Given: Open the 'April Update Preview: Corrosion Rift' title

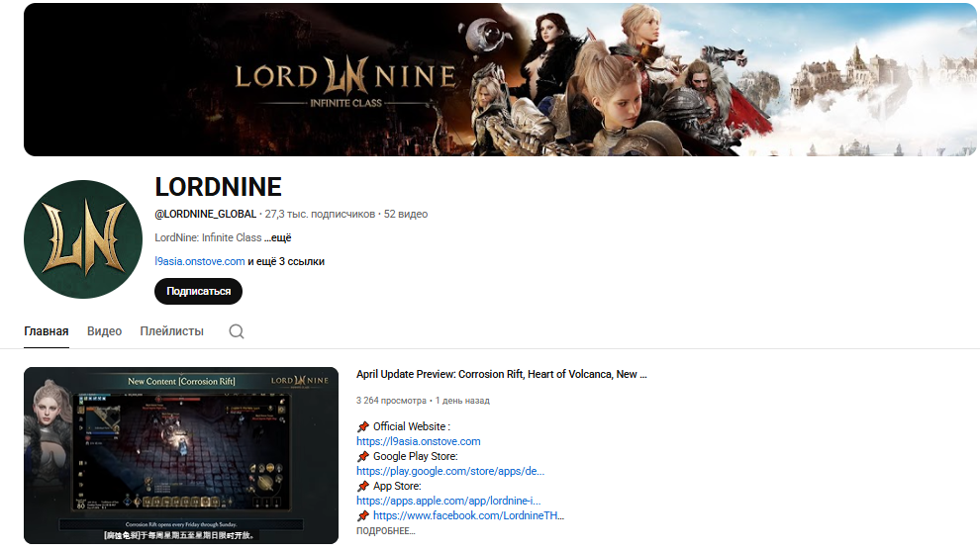Looking at the screenshot, I should pyautogui.click(x=501, y=374).
